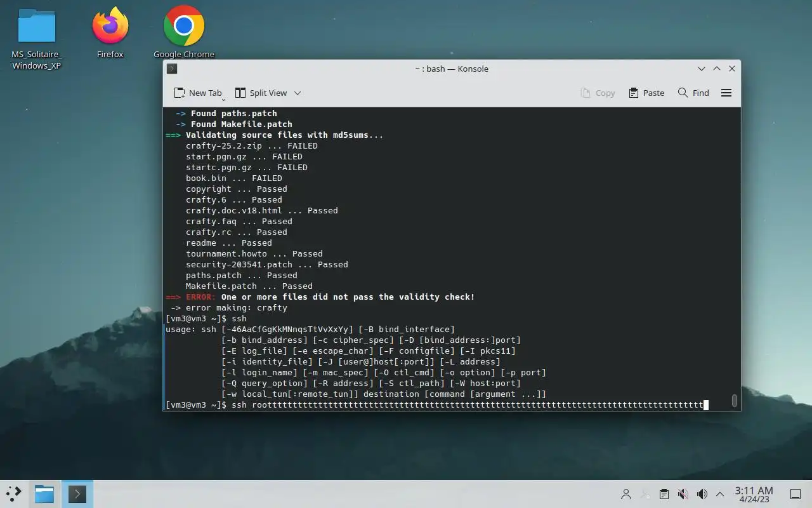
Task: Click the Show Desktop button
Action: [795, 494]
